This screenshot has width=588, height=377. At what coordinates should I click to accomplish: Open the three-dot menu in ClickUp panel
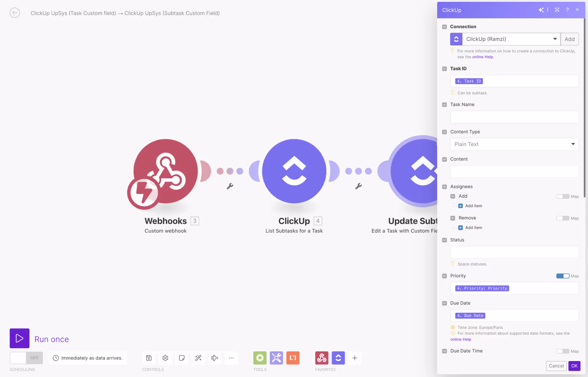[x=548, y=10]
